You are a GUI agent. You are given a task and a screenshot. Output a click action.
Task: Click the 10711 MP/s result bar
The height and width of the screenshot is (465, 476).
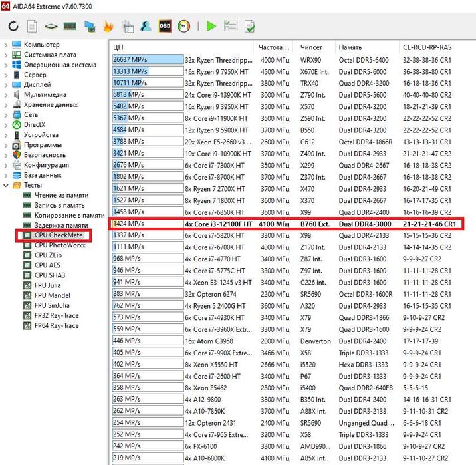click(148, 83)
